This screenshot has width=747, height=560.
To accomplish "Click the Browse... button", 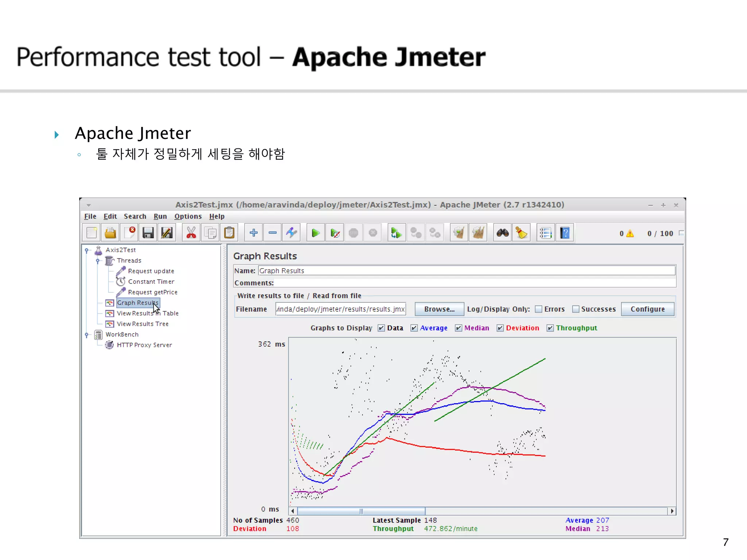I will pos(439,309).
